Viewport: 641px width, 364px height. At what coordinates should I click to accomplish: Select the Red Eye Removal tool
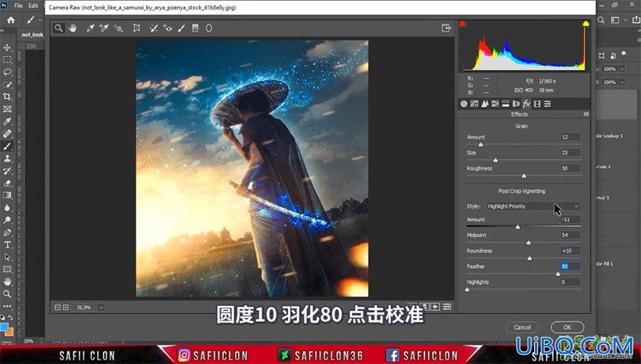point(167,28)
